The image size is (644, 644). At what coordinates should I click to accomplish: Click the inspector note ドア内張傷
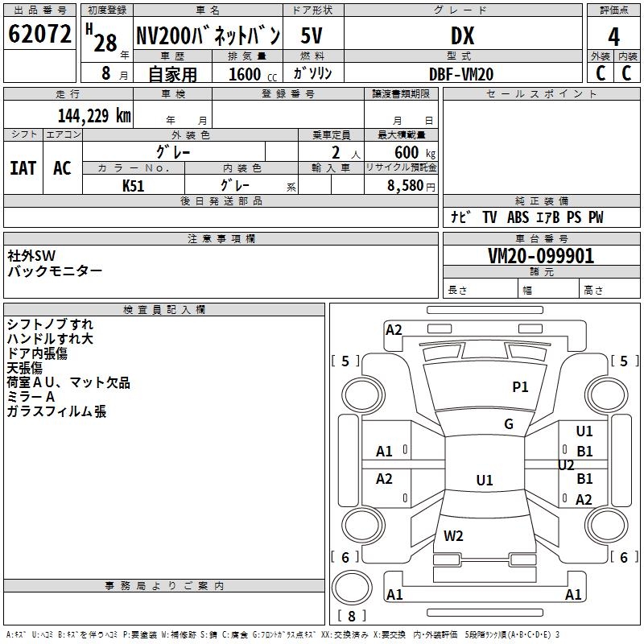pyautogui.click(x=37, y=353)
